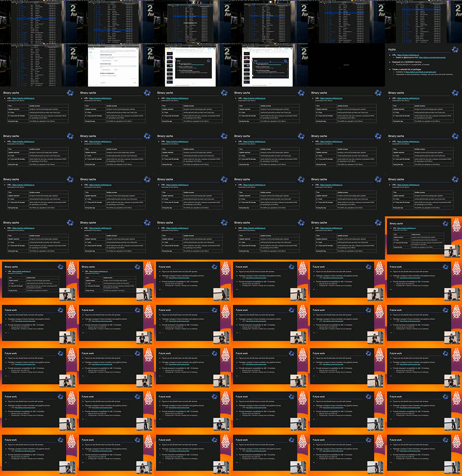Screen dimensions: 462x476
Task: Click the Nix snowflake logo on the Hydra slide
Action: click(x=454, y=50)
